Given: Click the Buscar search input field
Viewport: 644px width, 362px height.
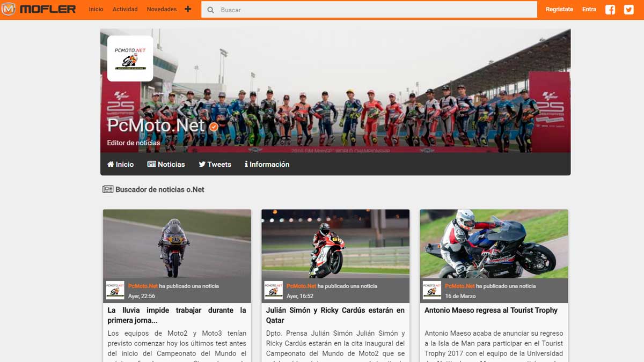Looking at the screenshot, I should (x=369, y=10).
